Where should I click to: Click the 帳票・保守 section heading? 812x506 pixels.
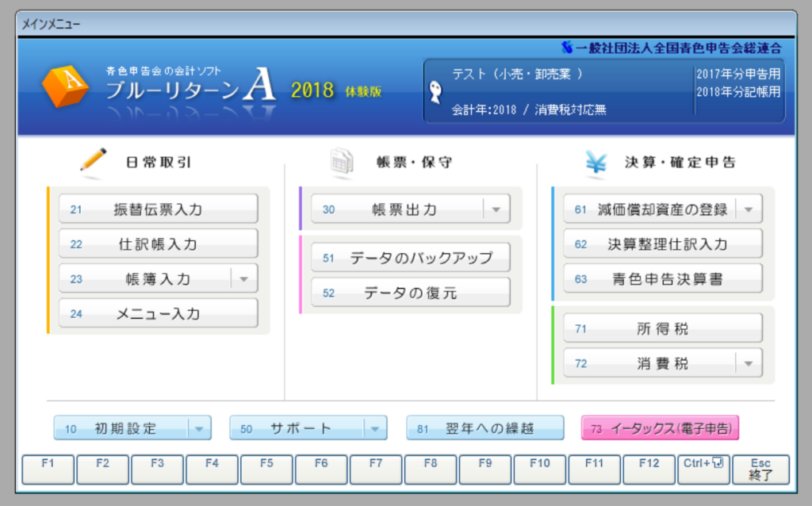414,163
